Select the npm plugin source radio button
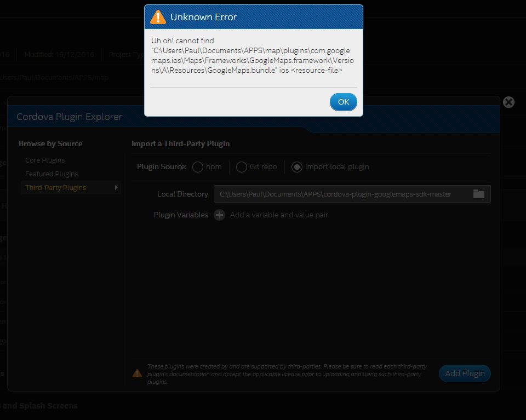The height and width of the screenshot is (420, 526). pos(198,167)
